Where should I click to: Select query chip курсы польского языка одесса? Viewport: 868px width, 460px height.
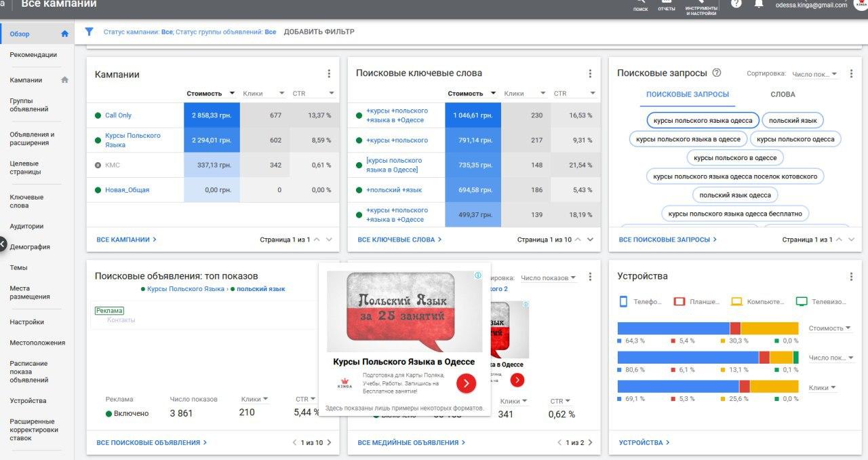pos(703,120)
